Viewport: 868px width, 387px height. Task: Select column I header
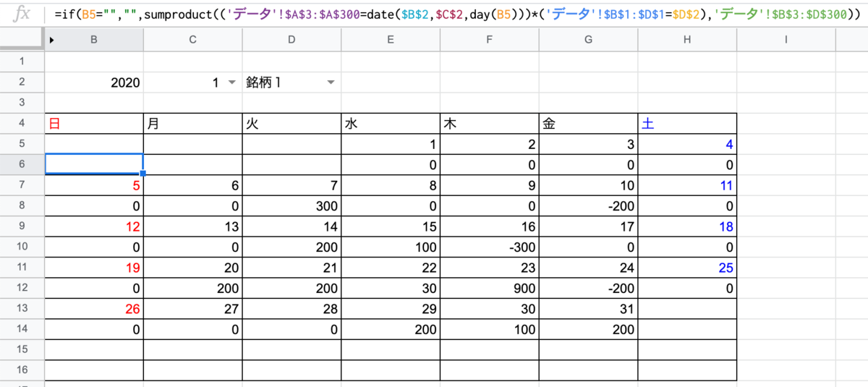coord(786,41)
